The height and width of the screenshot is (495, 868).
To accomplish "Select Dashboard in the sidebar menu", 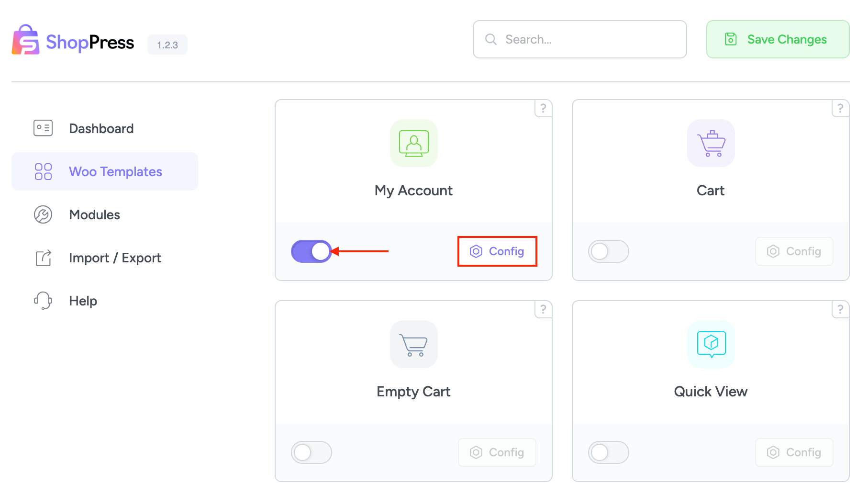I will click(x=101, y=128).
